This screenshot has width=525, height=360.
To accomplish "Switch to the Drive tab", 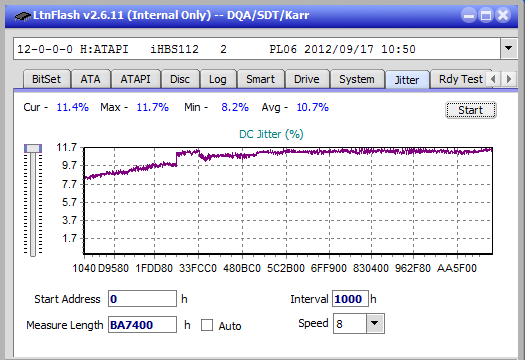I will (x=307, y=79).
